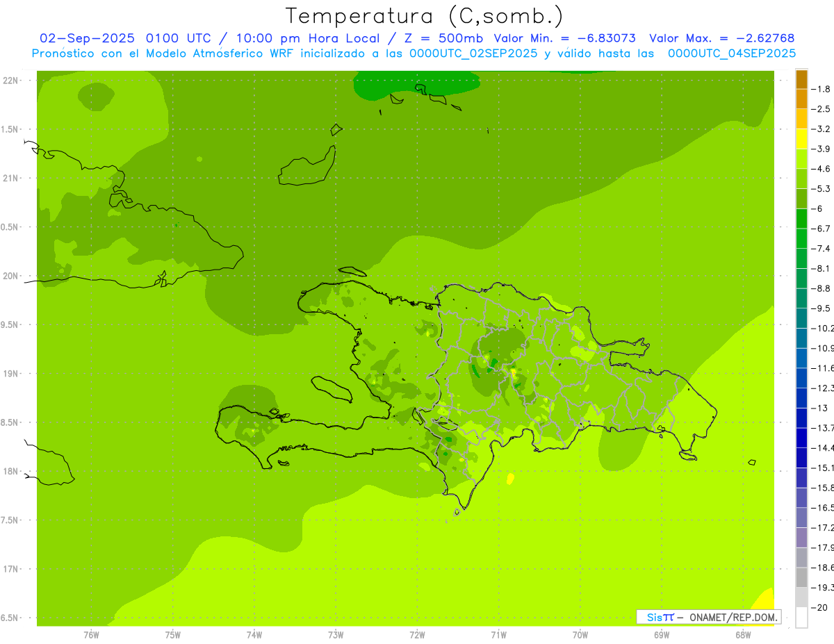Click the 'Valor Max. = -2.62768' text

pos(721,38)
